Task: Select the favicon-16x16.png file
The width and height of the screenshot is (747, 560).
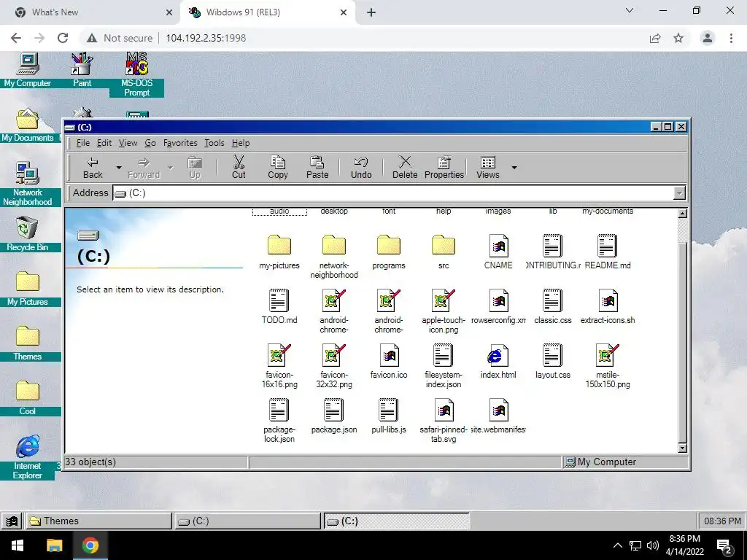Action: pos(279,366)
